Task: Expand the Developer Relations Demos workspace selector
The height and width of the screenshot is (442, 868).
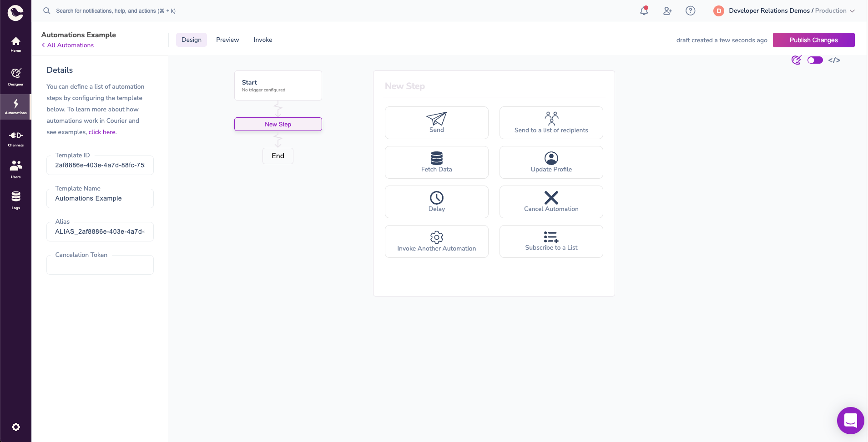Action: pyautogui.click(x=770, y=10)
